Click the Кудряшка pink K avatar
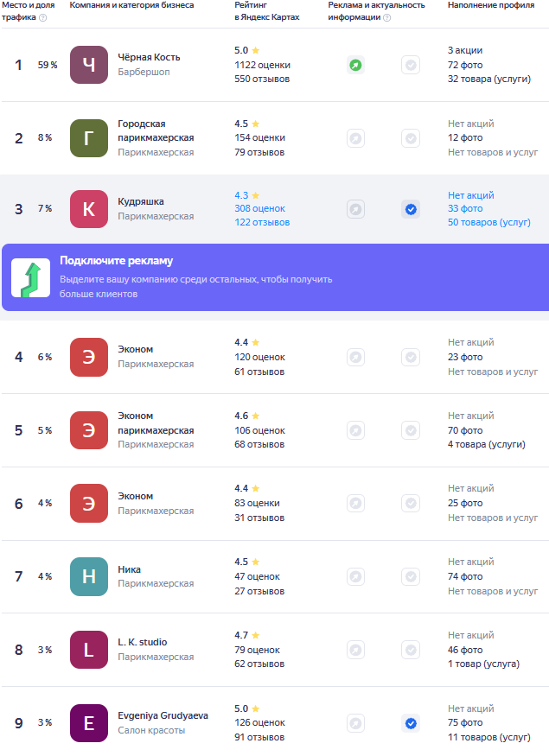 (x=89, y=209)
